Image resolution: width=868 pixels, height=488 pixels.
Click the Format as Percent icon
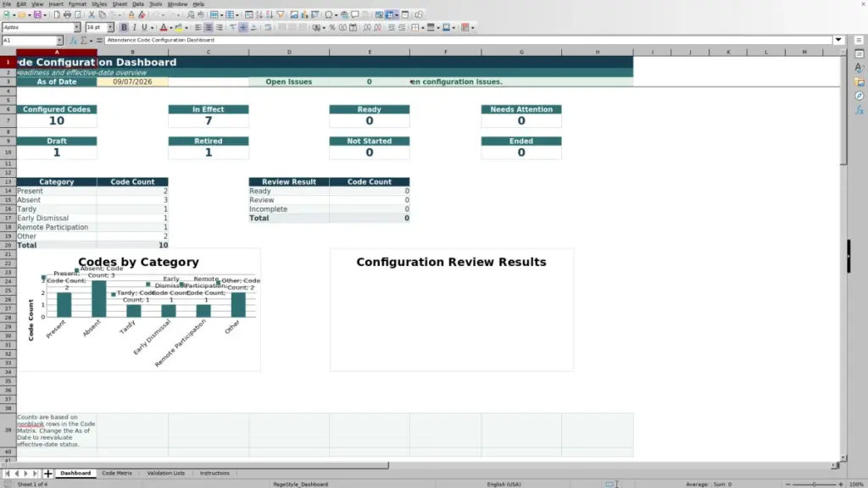pyautogui.click(x=332, y=27)
